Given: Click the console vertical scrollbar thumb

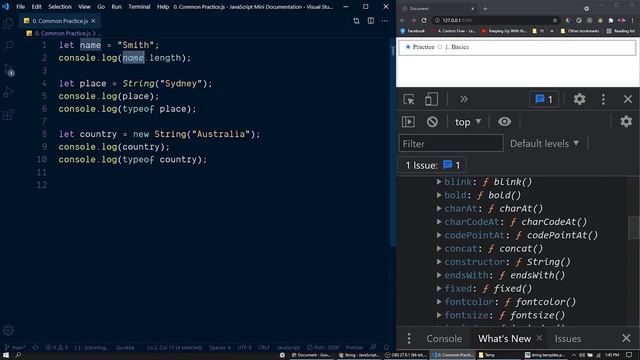Looking at the screenshot, I should tap(633, 228).
